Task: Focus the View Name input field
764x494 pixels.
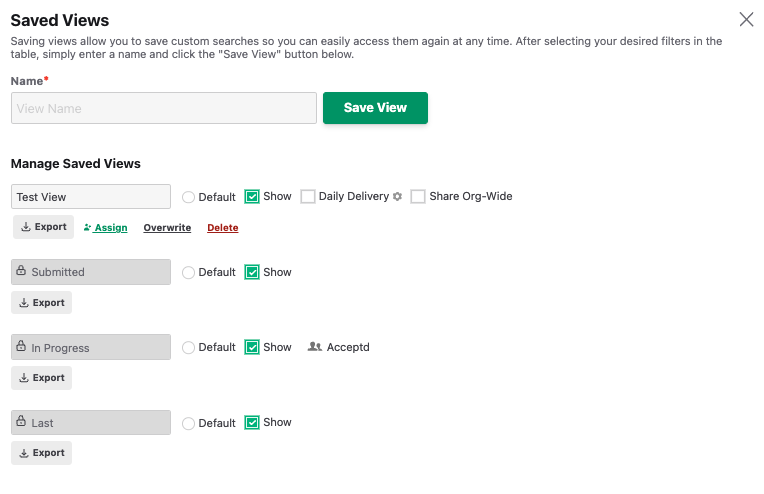Action: [x=164, y=108]
